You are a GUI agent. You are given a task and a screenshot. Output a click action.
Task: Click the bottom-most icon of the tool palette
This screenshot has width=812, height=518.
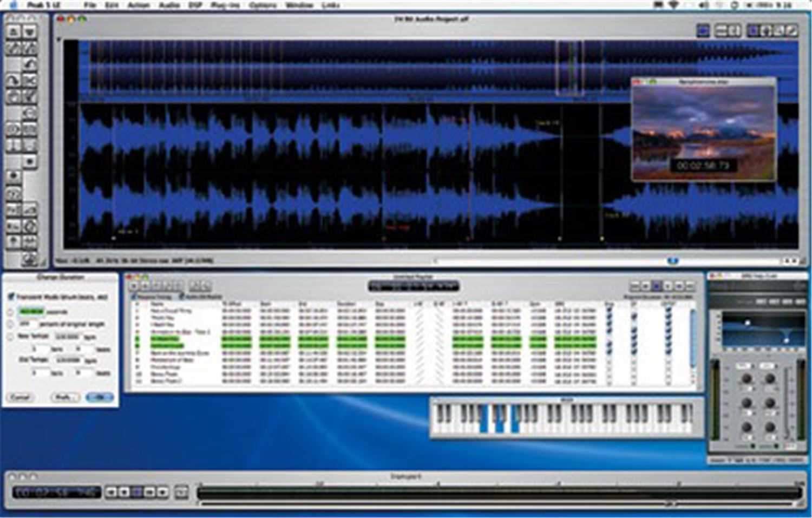(x=30, y=259)
